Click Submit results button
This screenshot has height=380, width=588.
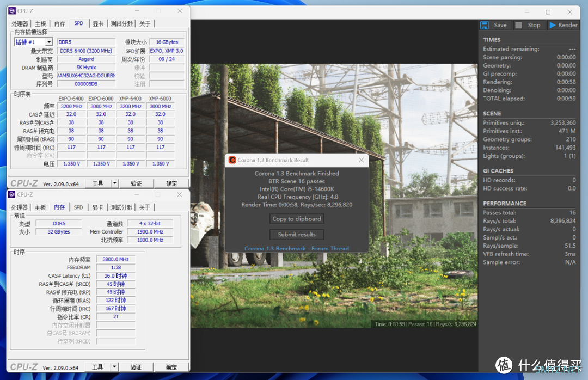(297, 235)
